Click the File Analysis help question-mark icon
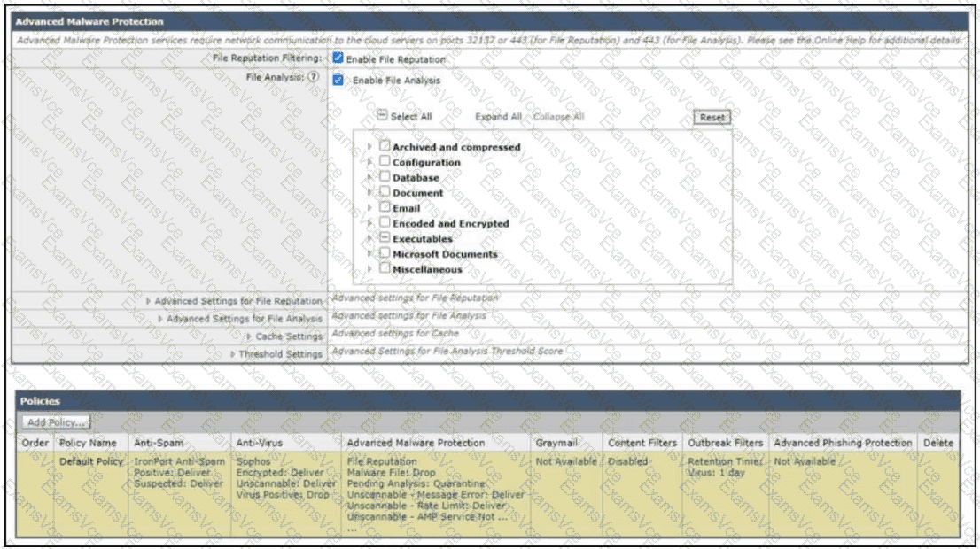Screen dimensions: 980x549 [x=313, y=78]
